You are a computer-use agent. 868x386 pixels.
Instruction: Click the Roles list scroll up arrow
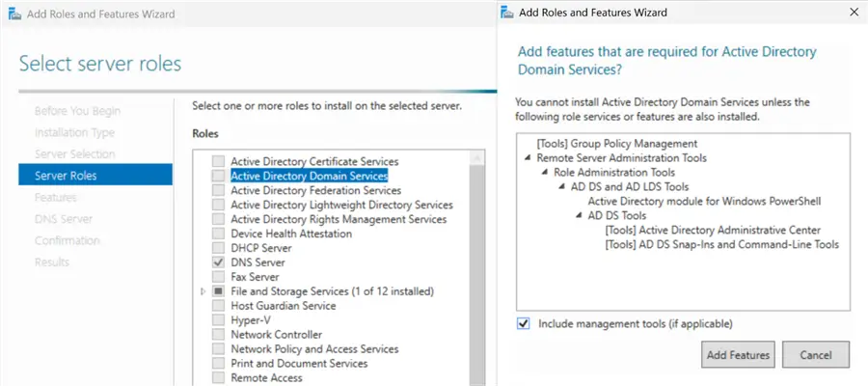[x=475, y=158]
